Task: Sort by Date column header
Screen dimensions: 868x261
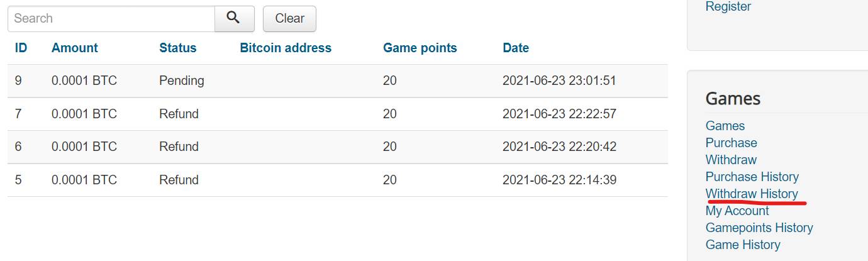Action: click(516, 48)
